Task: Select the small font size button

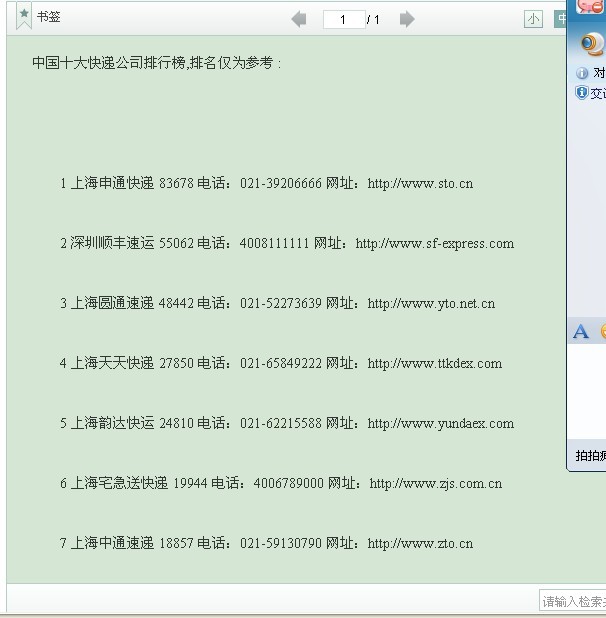Action: pyautogui.click(x=534, y=19)
